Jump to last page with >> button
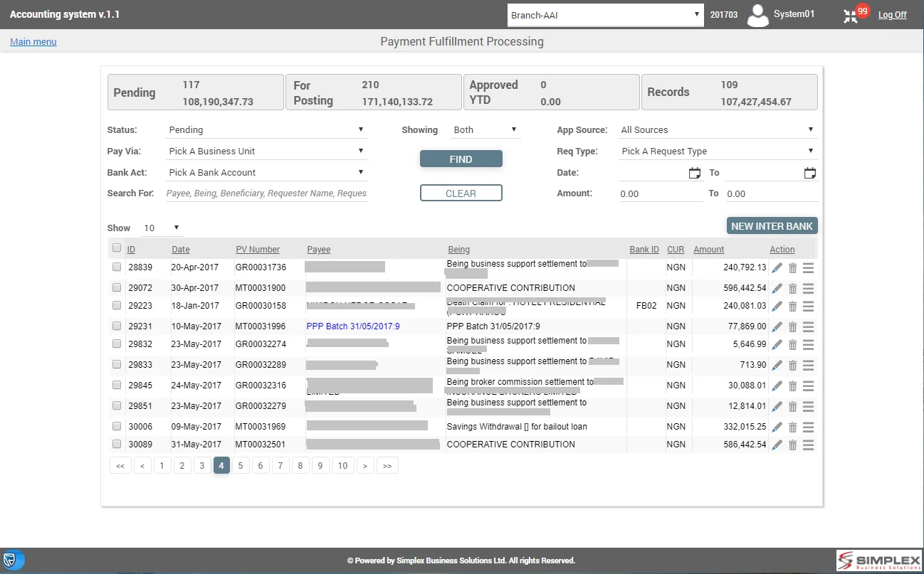The width and height of the screenshot is (924, 574). click(387, 466)
